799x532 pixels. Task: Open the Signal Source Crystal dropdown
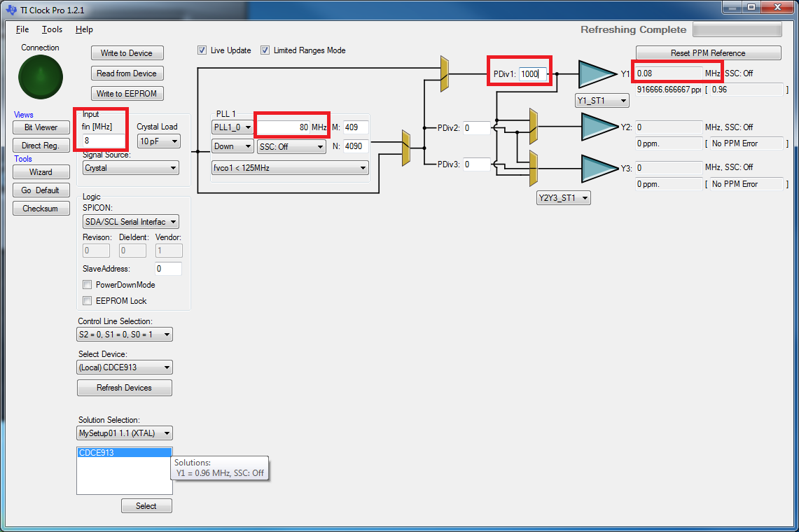pos(130,168)
